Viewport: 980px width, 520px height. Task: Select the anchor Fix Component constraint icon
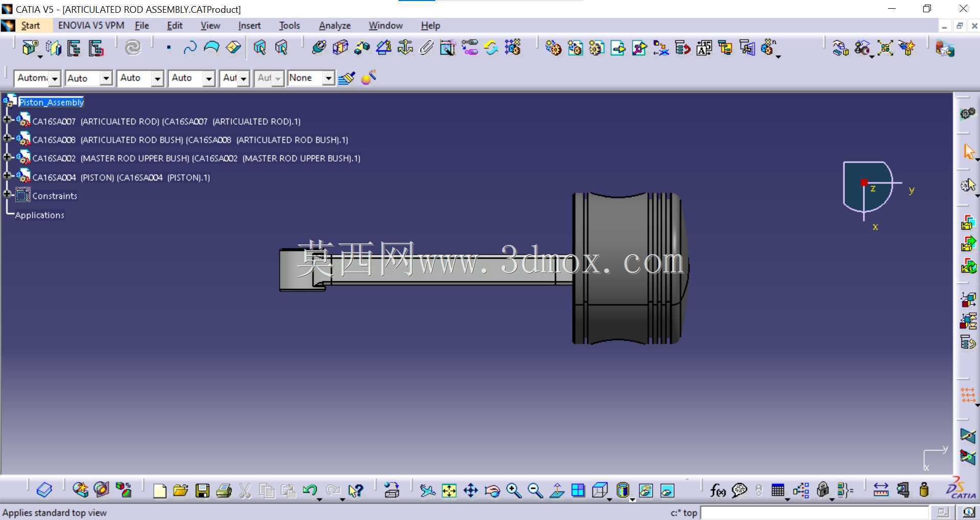pyautogui.click(x=405, y=48)
